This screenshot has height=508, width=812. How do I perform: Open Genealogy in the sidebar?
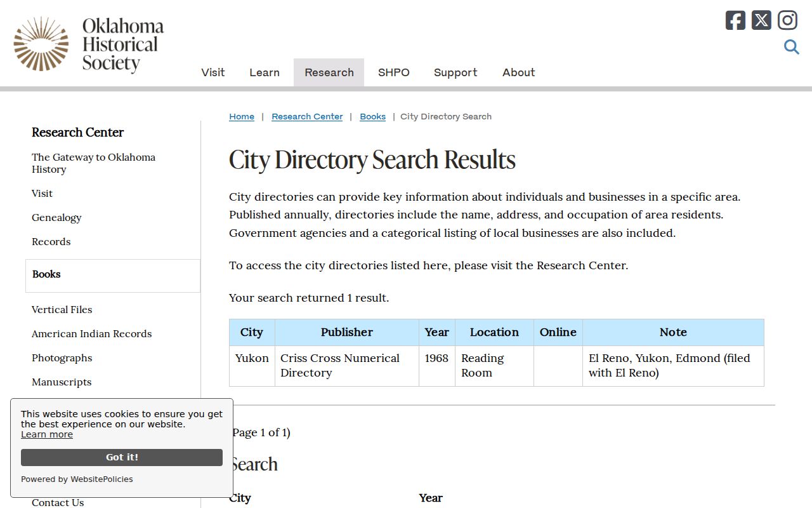click(56, 217)
